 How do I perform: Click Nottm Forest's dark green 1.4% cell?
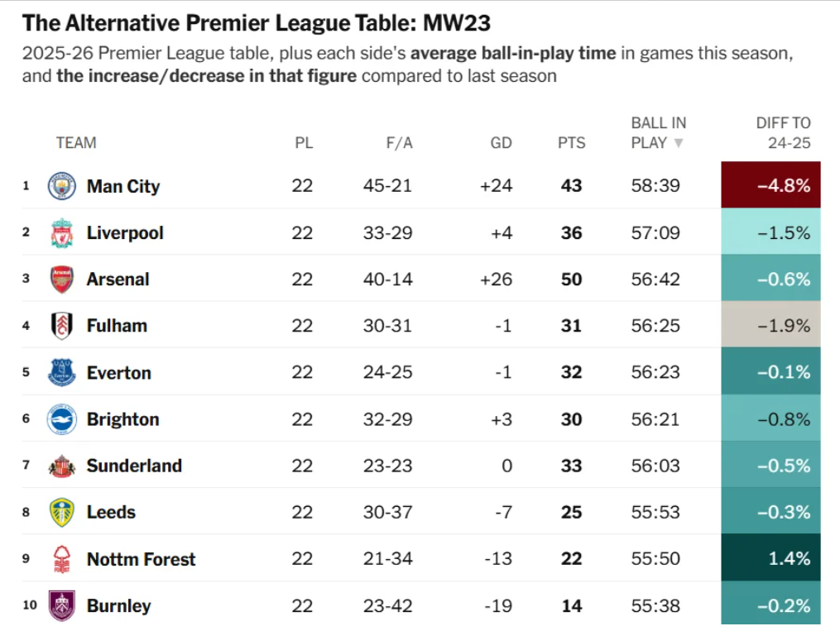tap(770, 559)
